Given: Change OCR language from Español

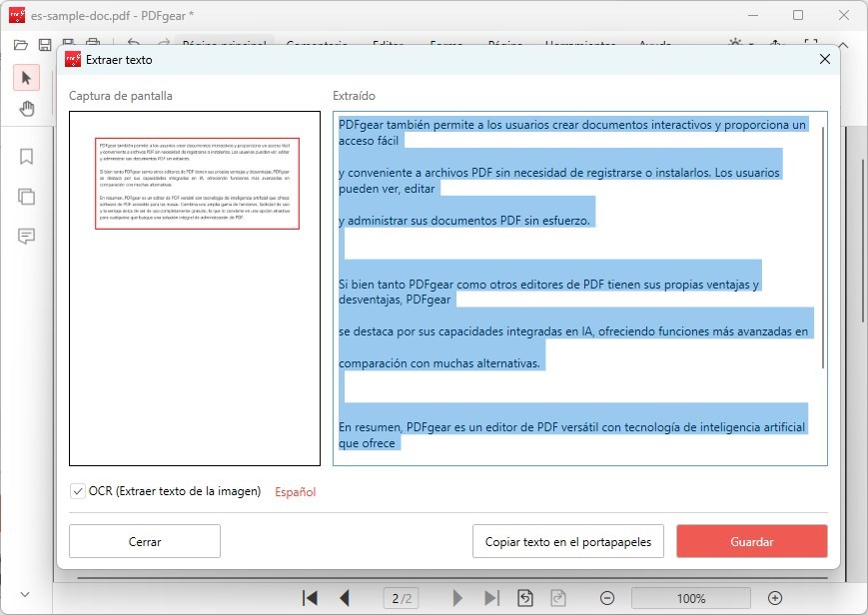Looking at the screenshot, I should 295,492.
